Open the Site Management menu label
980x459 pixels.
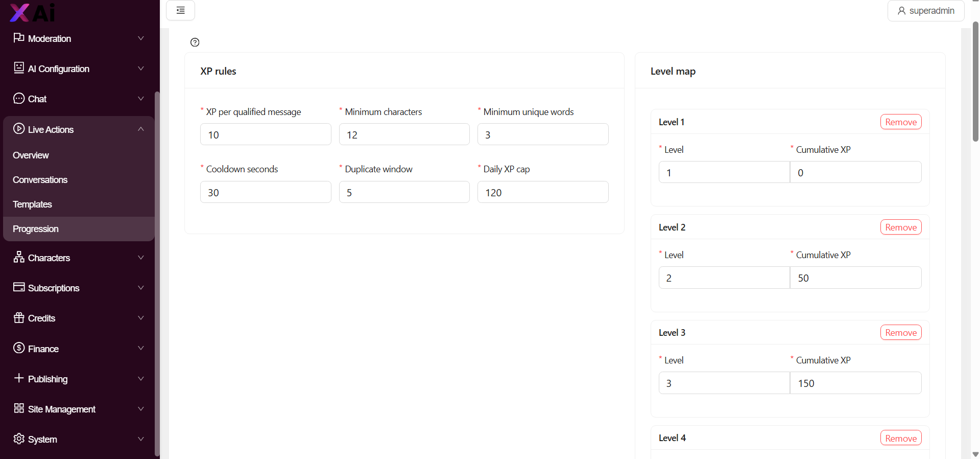coord(62,409)
